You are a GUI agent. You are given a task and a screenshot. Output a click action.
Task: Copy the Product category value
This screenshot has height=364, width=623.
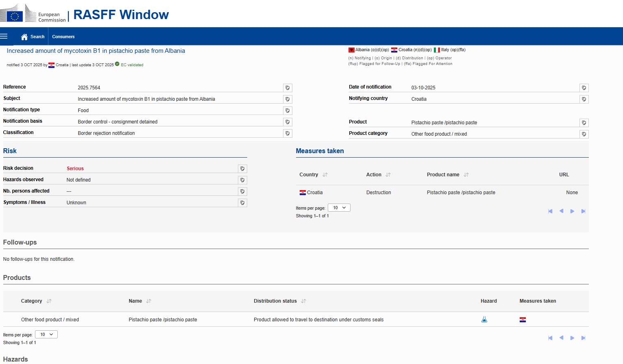[584, 134]
